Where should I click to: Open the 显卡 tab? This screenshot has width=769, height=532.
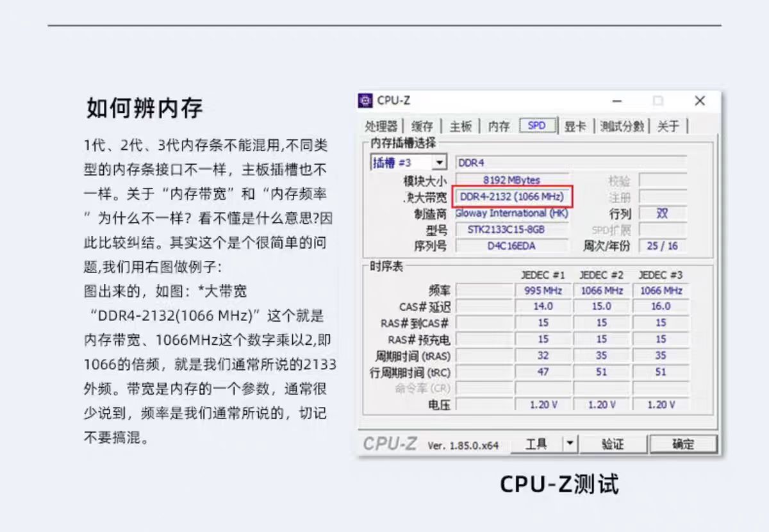[x=575, y=126]
